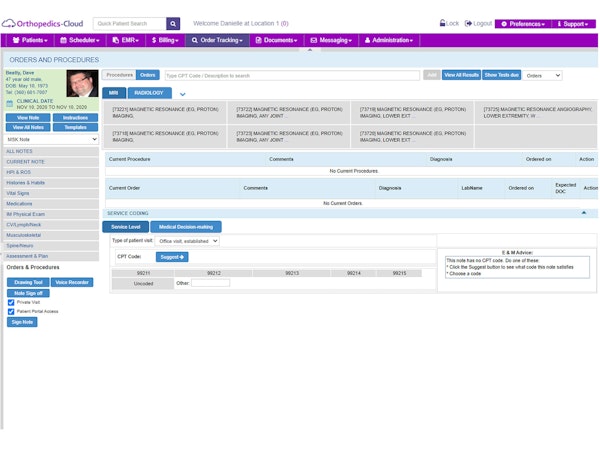Open the EMR menu
The width and height of the screenshot is (600, 450).
click(x=126, y=40)
